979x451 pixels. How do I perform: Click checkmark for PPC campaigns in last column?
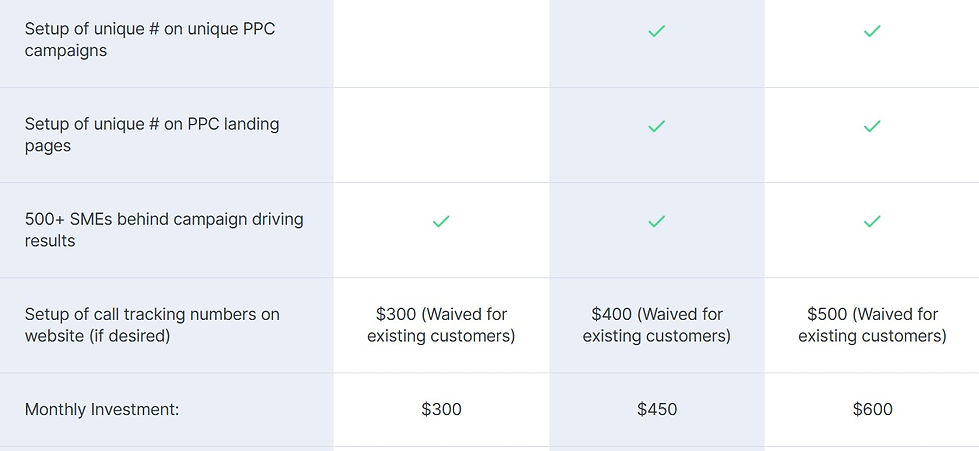(872, 31)
